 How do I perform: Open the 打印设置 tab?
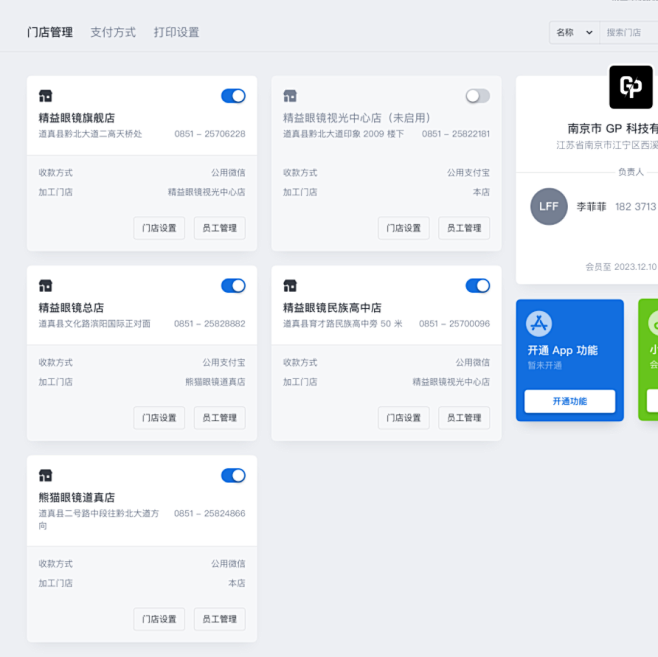tap(176, 32)
